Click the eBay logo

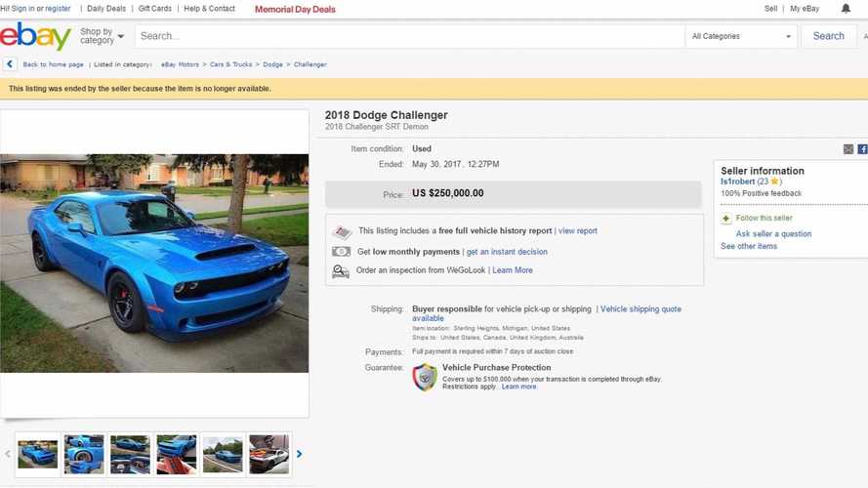35,36
